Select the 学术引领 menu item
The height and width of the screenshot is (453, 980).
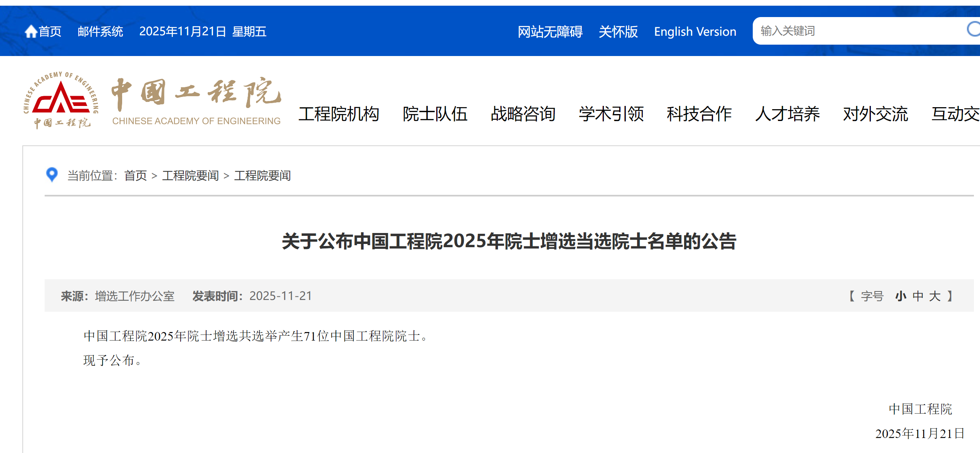click(x=611, y=114)
